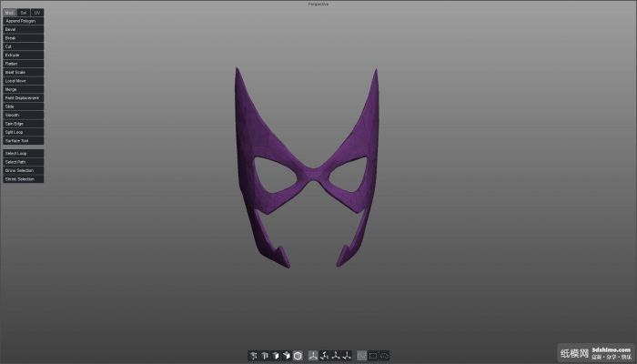Click the purple mask model in viewport
Screen dimensions: 637x364
point(313,174)
